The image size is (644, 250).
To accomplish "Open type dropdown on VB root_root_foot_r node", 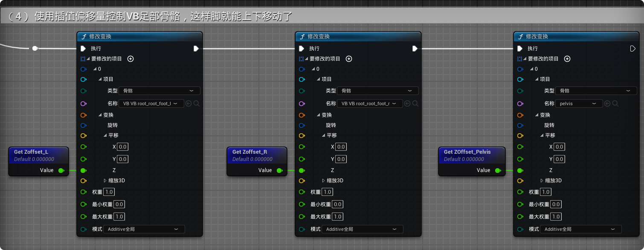I will pos(378,91).
